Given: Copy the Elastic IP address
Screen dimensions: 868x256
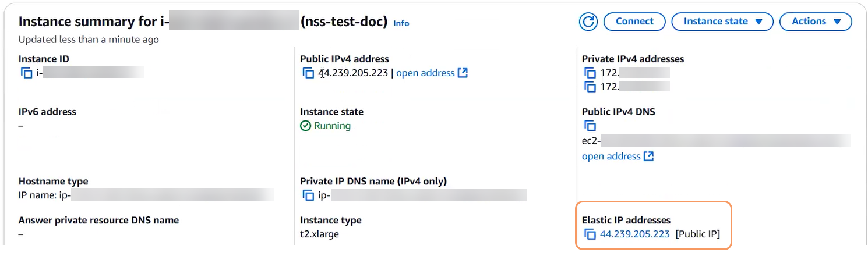Looking at the screenshot, I should pos(590,235).
